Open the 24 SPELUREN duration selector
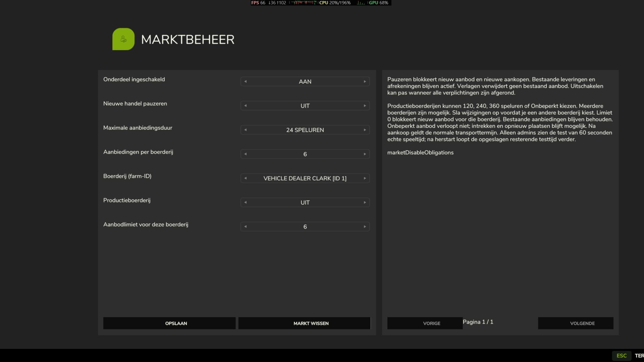The image size is (644, 362). 305,130
